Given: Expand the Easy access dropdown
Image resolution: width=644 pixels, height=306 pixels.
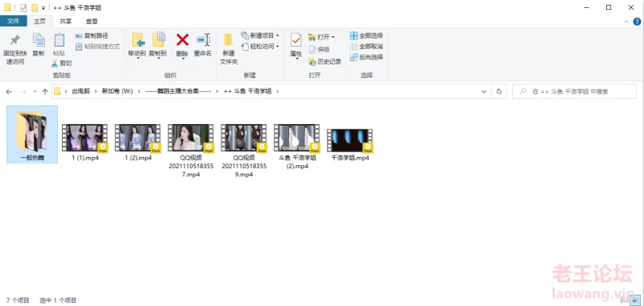Looking at the screenshot, I should (260, 47).
